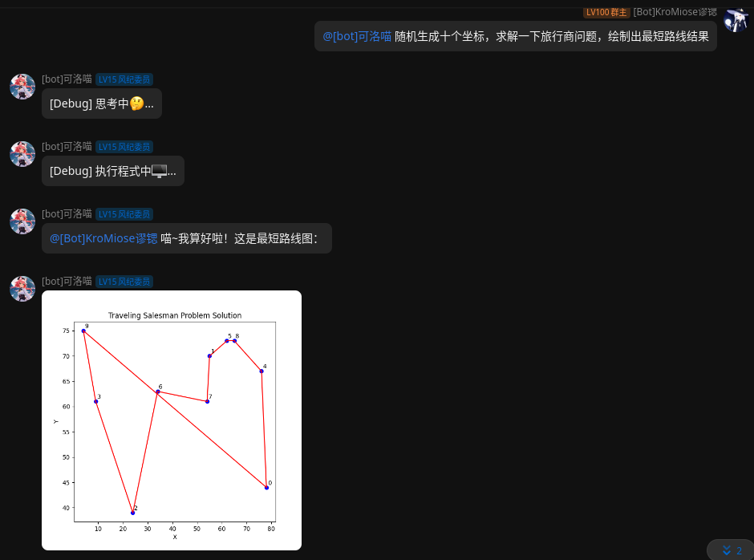
Task: Click the [Bot]KroMiose谬锶 username at top right
Action: tap(675, 12)
